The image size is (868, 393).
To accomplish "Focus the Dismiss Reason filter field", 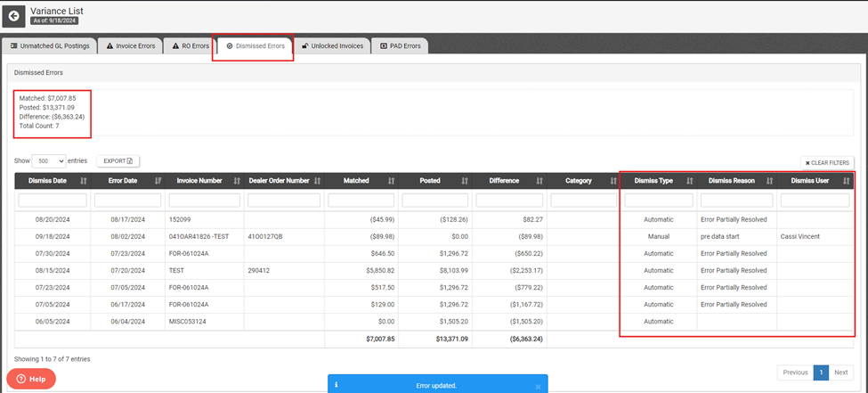I will [x=737, y=201].
